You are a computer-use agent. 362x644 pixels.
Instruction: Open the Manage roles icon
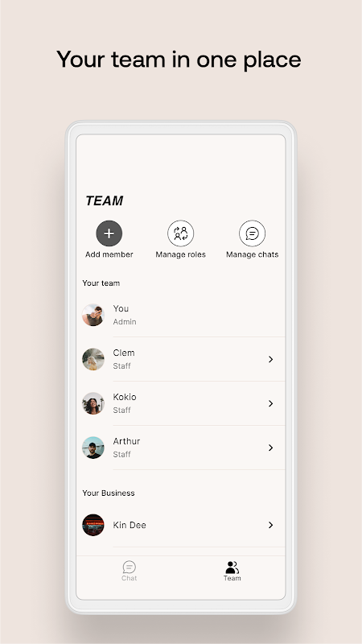180,233
